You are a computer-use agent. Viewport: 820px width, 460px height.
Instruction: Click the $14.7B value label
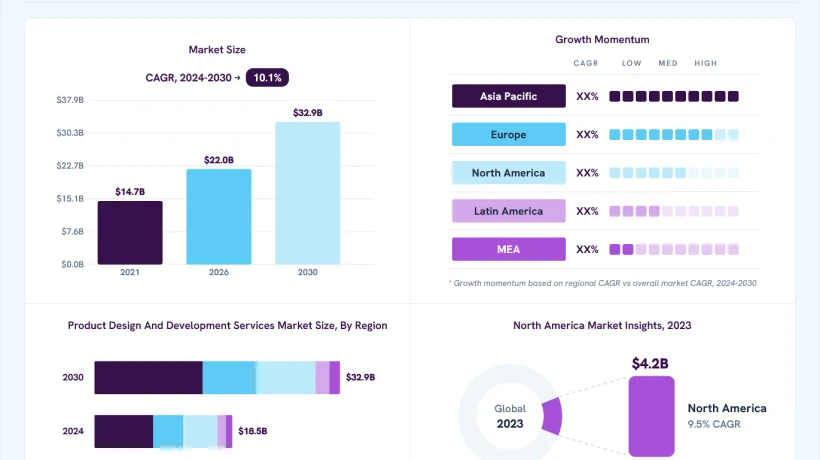click(130, 192)
